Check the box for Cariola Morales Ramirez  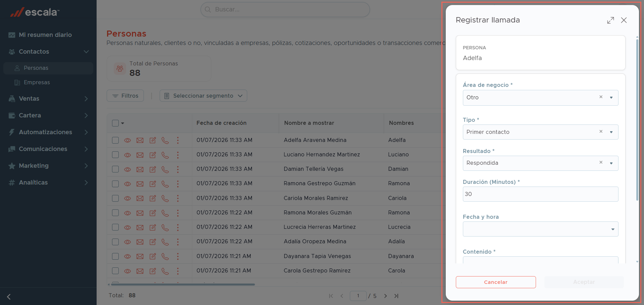click(x=115, y=198)
